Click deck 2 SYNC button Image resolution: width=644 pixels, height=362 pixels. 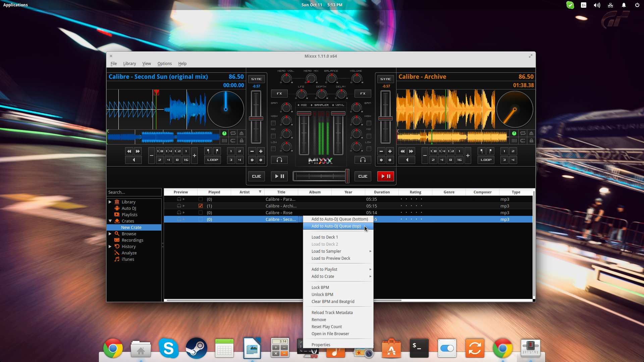point(386,79)
